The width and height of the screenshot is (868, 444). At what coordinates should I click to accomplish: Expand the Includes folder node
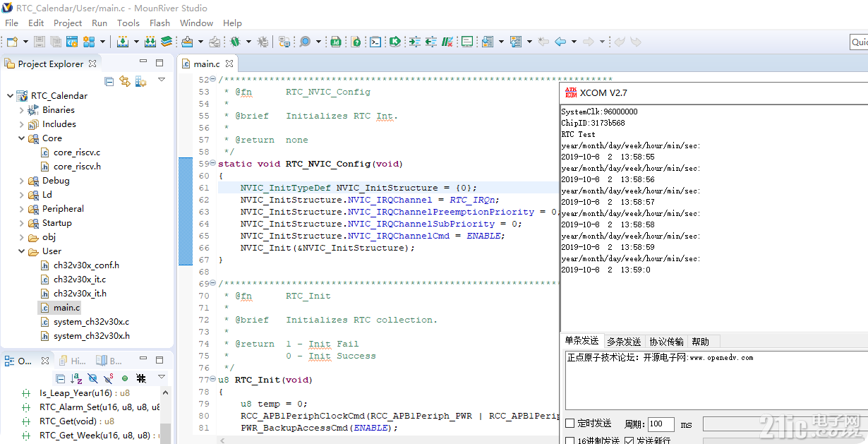(21, 124)
